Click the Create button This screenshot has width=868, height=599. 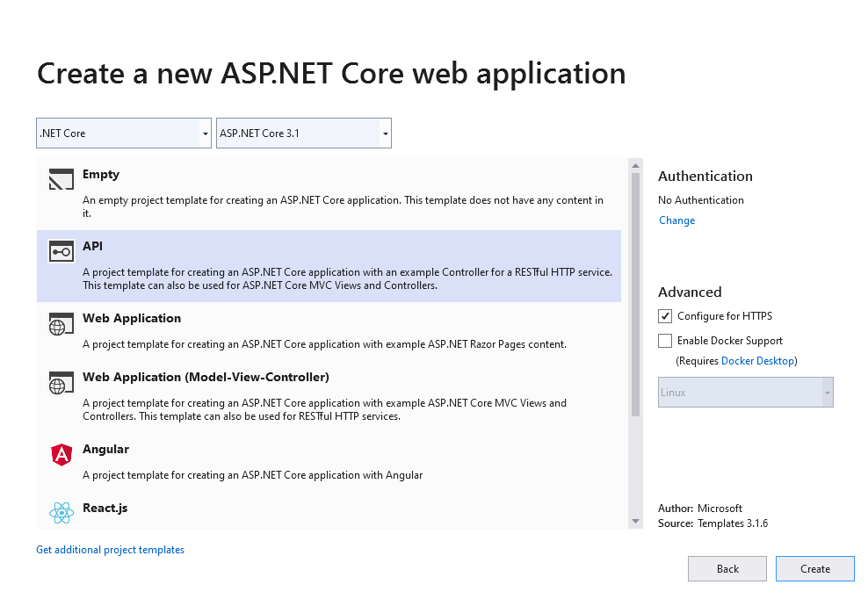pyautogui.click(x=815, y=568)
